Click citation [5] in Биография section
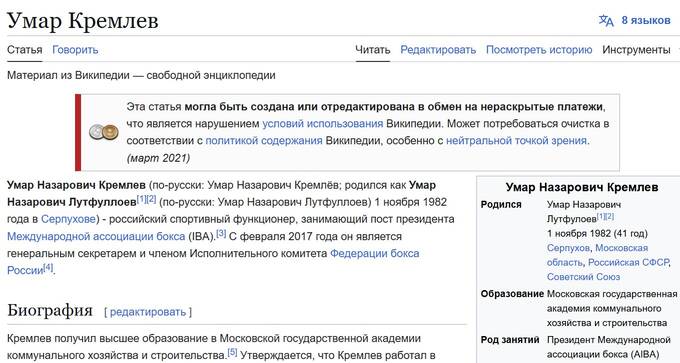The image size is (680, 363). click(x=232, y=352)
